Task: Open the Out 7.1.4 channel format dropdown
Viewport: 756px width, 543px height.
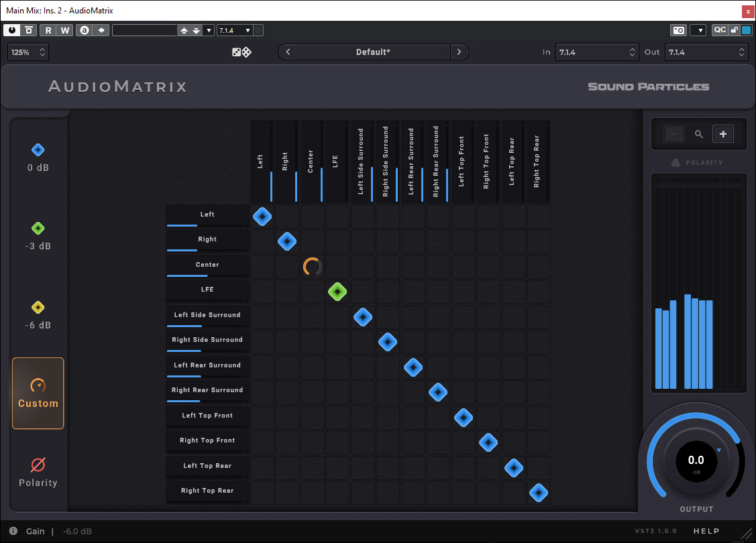Action: [706, 52]
